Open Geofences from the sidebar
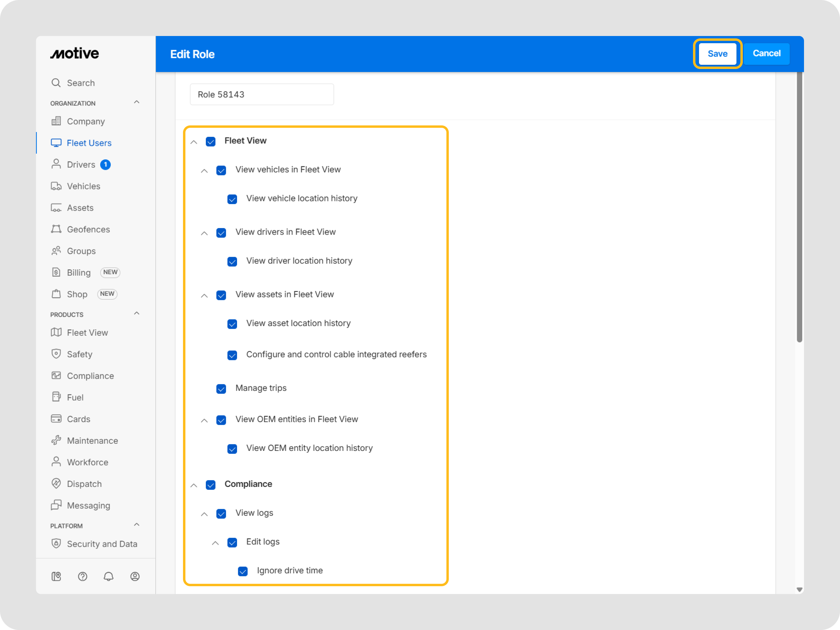 pyautogui.click(x=88, y=229)
